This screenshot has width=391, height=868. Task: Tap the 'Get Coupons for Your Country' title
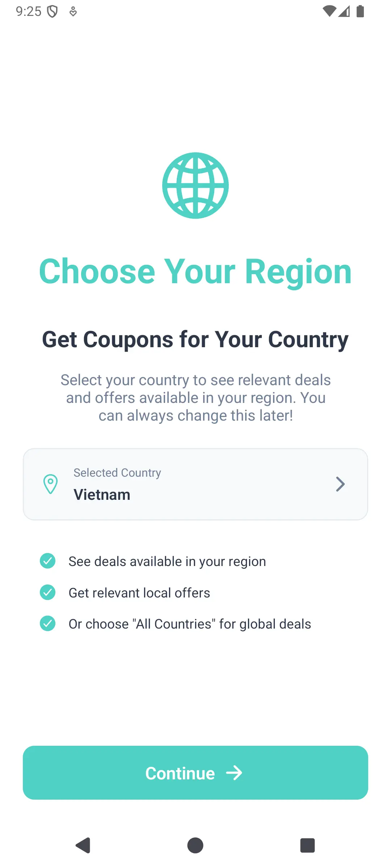(195, 339)
